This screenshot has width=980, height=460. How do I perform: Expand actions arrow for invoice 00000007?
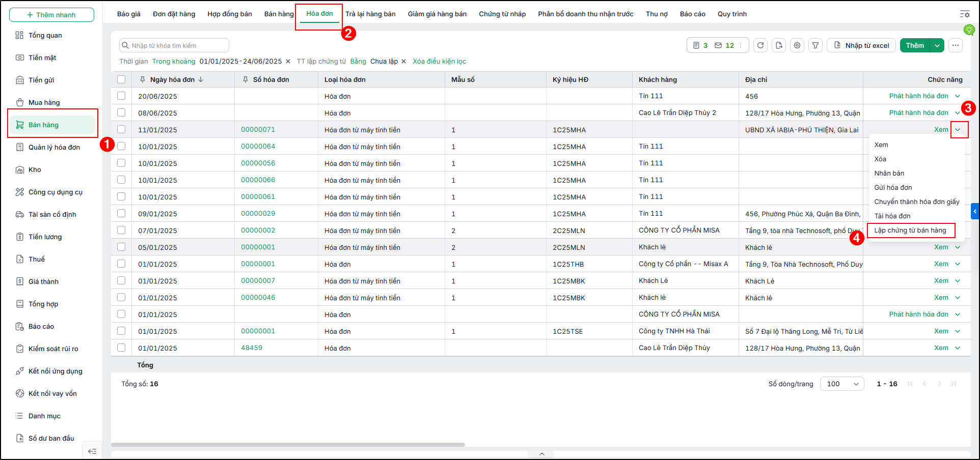[x=958, y=280]
